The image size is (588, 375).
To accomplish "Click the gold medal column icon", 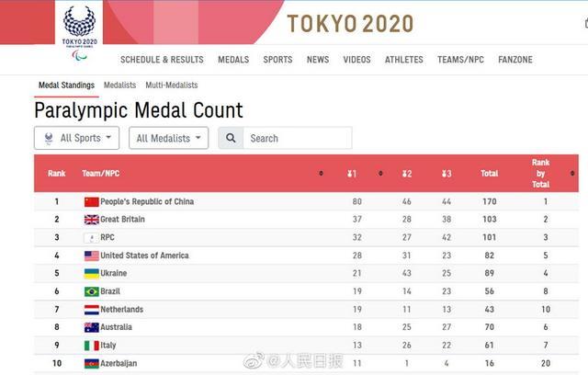I will 351,174.
